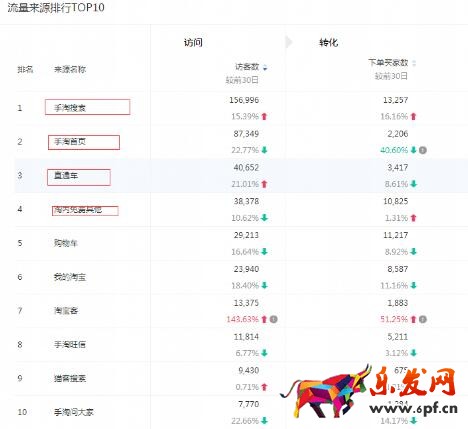The height and width of the screenshot is (429, 468).
Task: Click the green down arrow next to 16.64%
Action: click(264, 252)
